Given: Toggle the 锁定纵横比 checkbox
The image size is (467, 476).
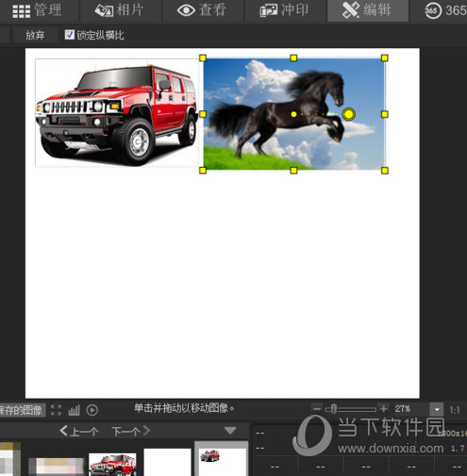Looking at the screenshot, I should pyautogui.click(x=69, y=35).
